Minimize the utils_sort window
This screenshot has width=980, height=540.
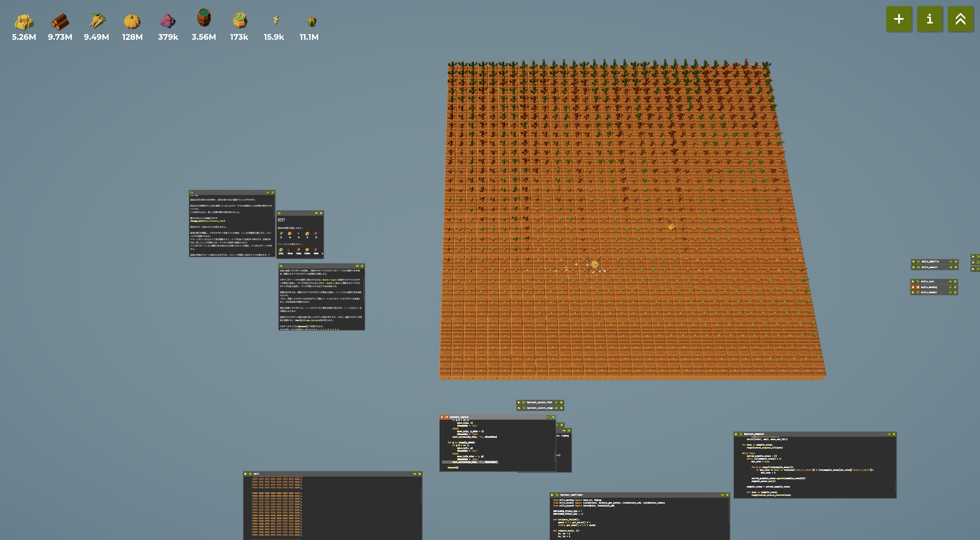pyautogui.click(x=950, y=282)
